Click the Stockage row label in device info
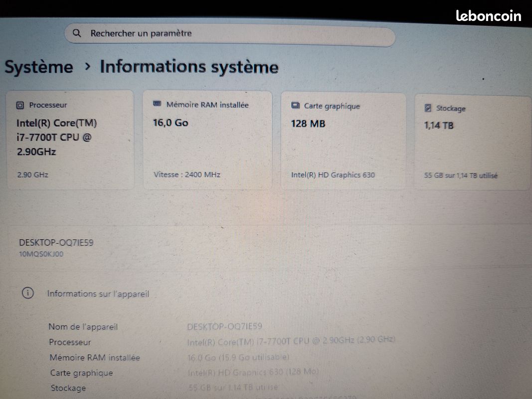This screenshot has width=532, height=399. click(x=68, y=388)
